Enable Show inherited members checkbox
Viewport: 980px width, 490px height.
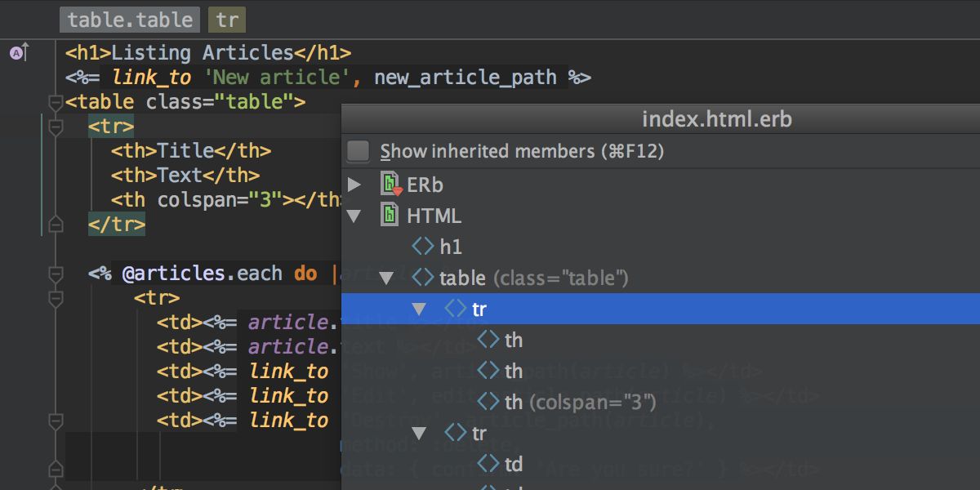coord(358,152)
